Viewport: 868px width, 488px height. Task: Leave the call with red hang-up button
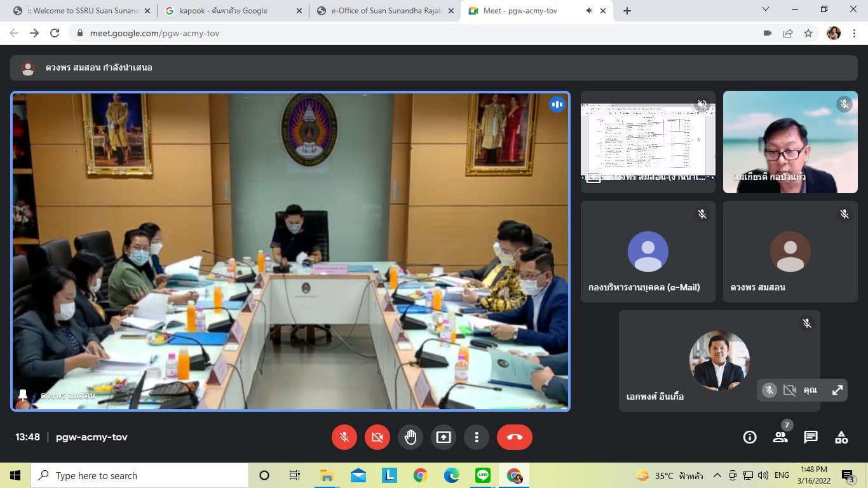click(x=515, y=437)
